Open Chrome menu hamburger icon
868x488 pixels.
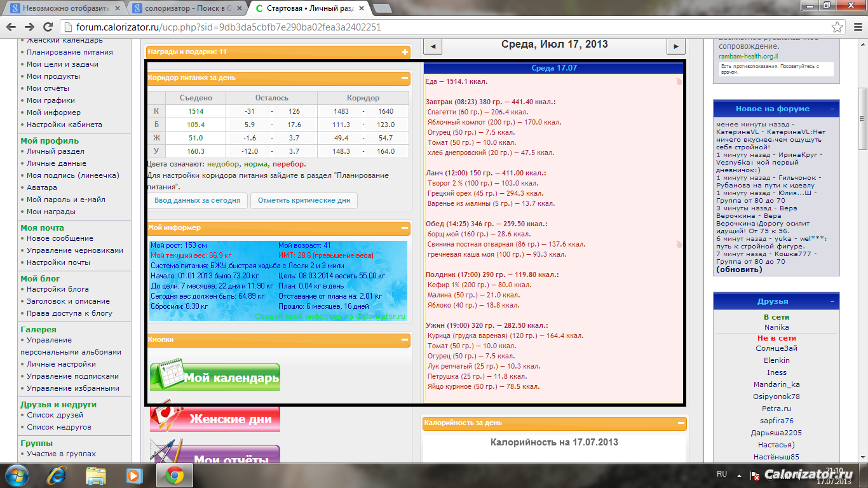(855, 27)
